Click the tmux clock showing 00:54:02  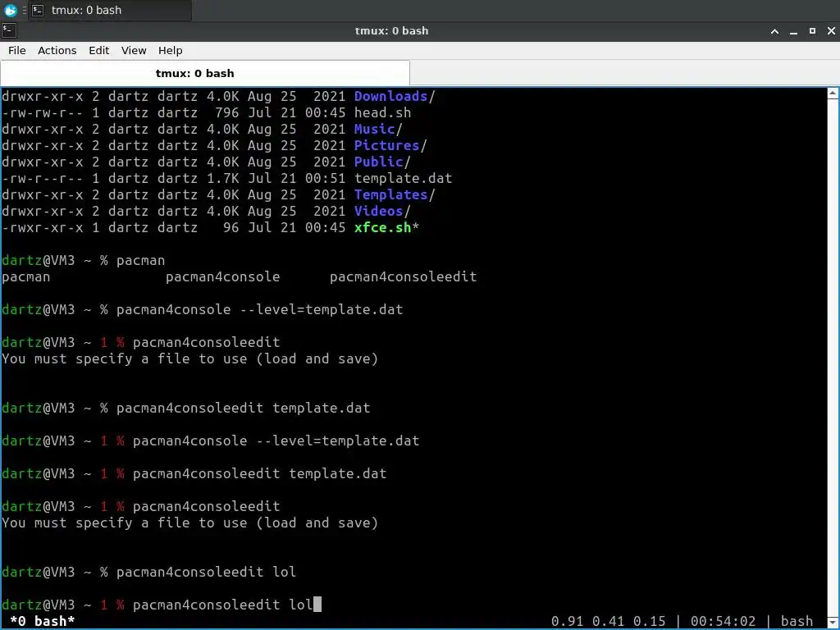723,622
